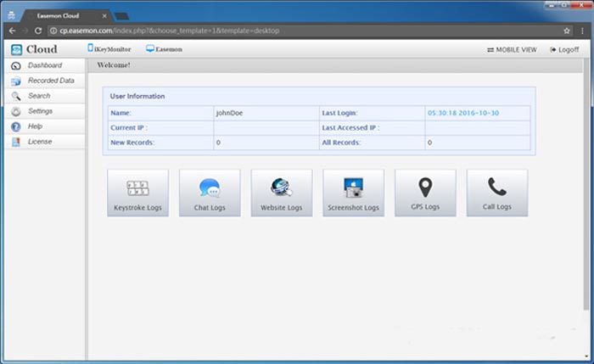
Task: Click the Current IP label
Action: [129, 127]
